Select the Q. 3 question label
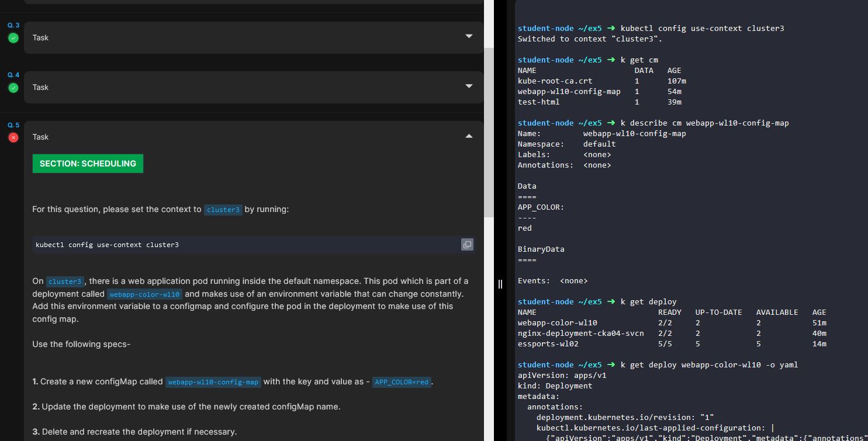This screenshot has width=868, height=441. (13, 26)
